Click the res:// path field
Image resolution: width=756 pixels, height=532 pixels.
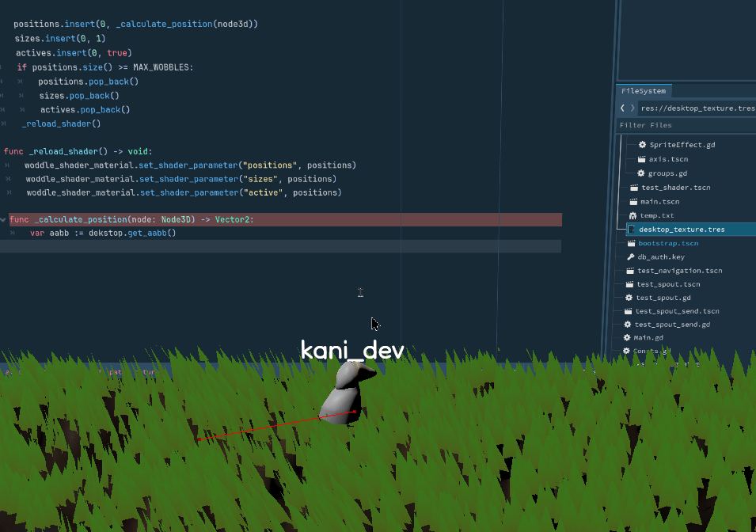tap(697, 108)
